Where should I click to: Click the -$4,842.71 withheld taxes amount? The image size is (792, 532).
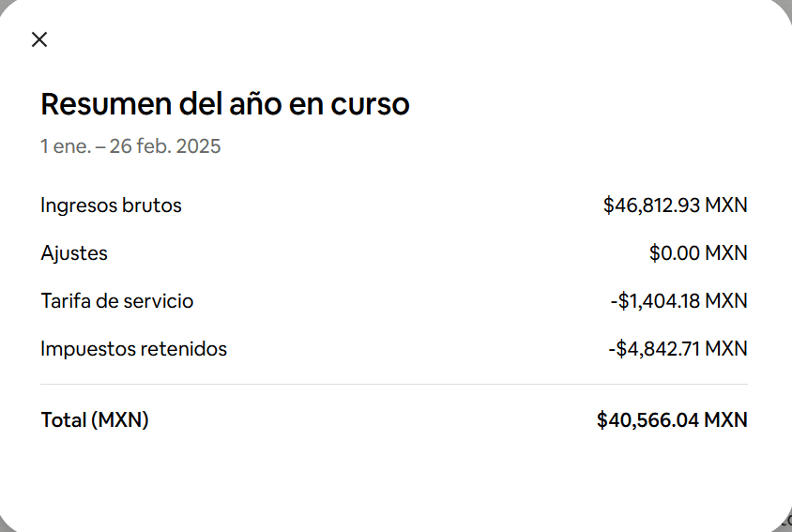click(654, 349)
